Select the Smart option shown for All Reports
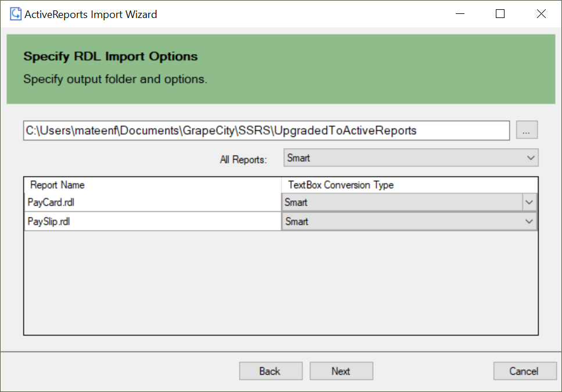This screenshot has height=392, width=562. 348,157
